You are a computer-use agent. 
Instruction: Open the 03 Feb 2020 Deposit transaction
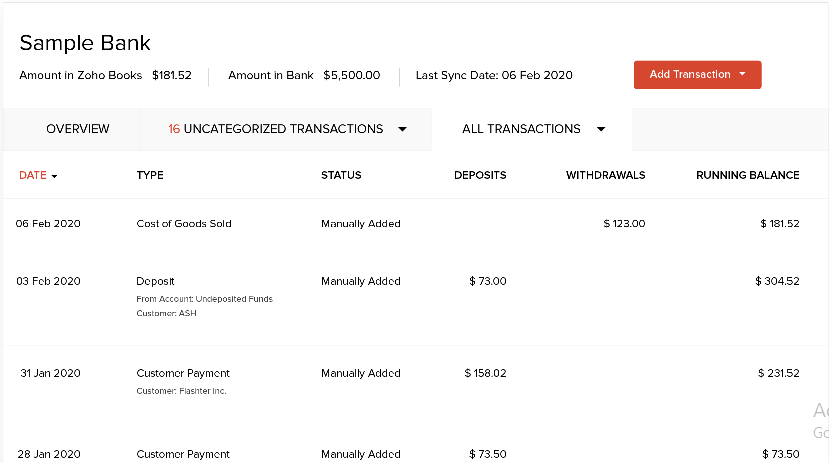(156, 281)
